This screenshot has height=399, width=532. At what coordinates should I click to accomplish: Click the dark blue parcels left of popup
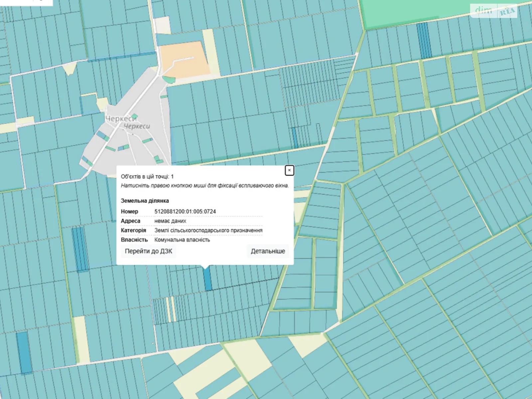tap(79, 249)
